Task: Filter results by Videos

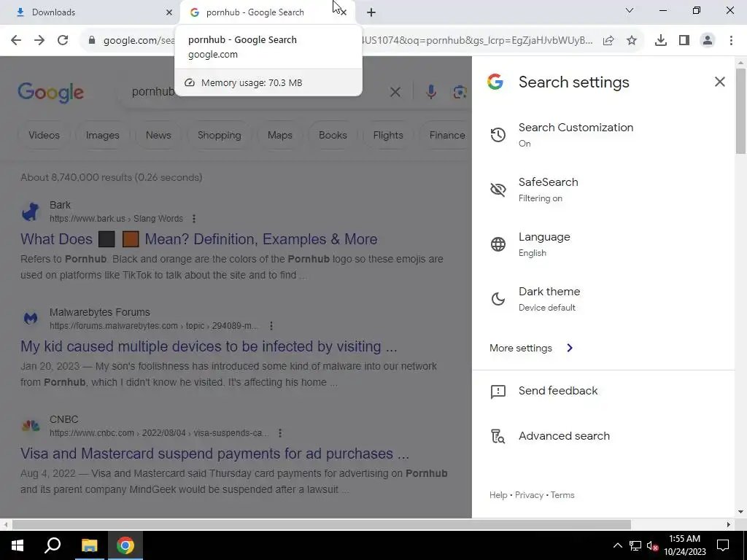Action: coord(44,135)
